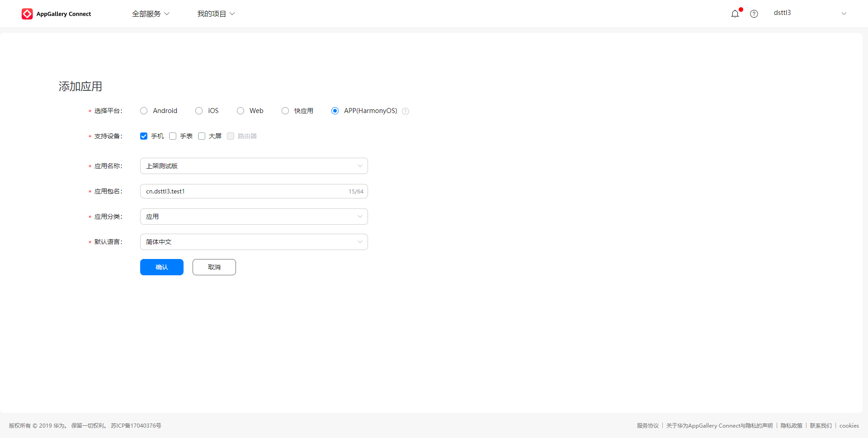Click the 添加应用 page heading

[x=80, y=86]
